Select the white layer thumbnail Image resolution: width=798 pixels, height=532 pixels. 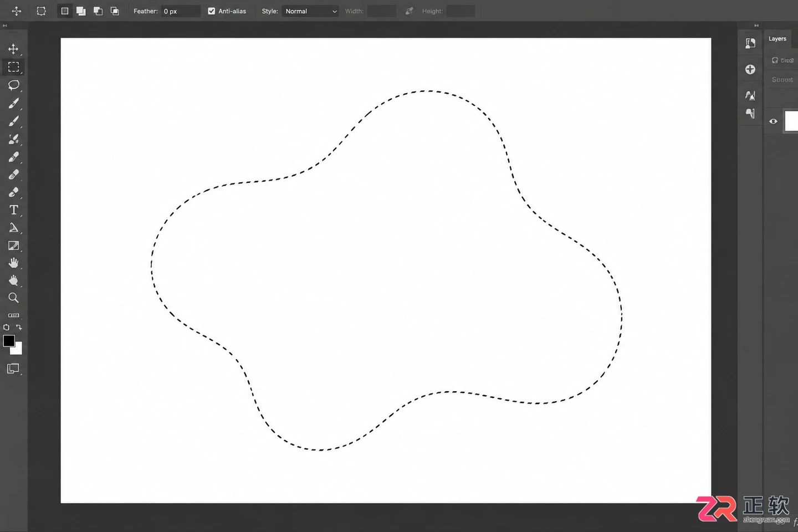point(791,121)
